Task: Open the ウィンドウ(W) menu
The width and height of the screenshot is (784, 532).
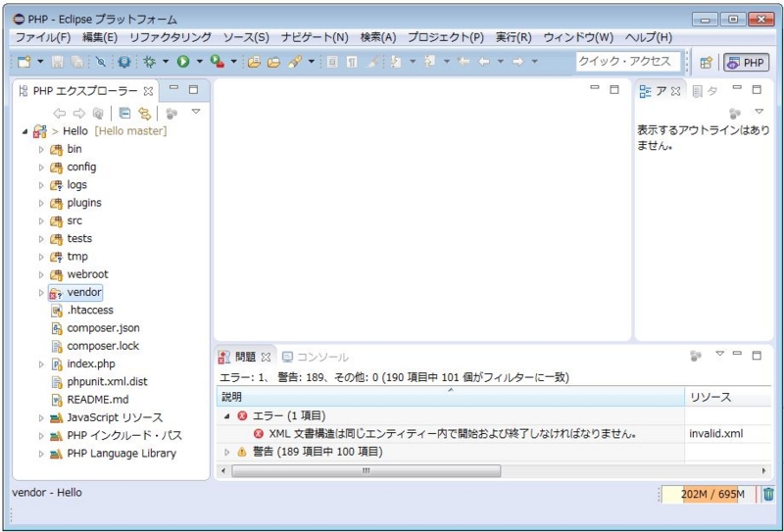Action: pos(578,37)
